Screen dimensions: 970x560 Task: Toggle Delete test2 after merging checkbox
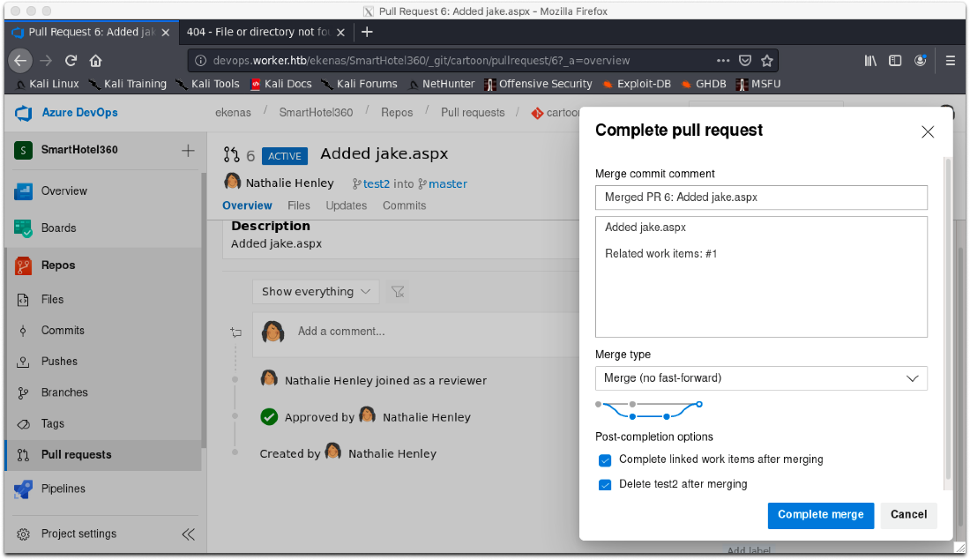tap(605, 485)
